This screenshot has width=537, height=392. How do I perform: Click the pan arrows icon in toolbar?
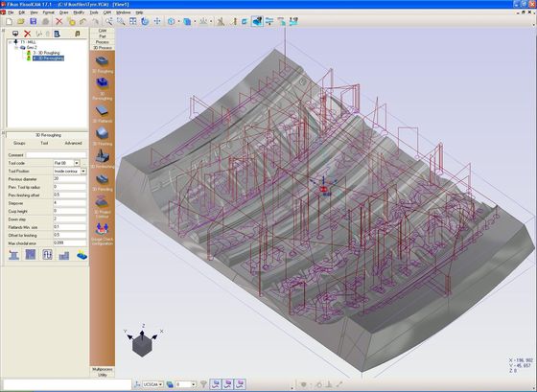tap(157, 22)
